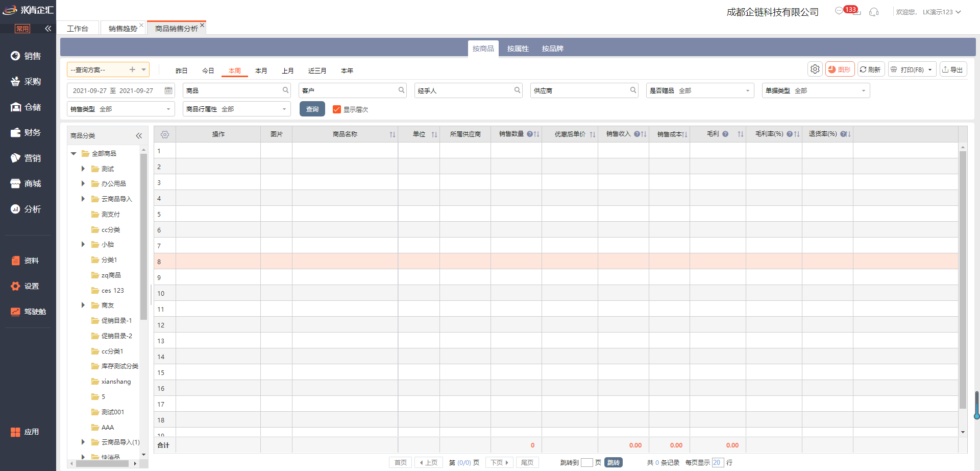Click the search icon in 供应商 field
The height and width of the screenshot is (471, 980).
coord(633,90)
